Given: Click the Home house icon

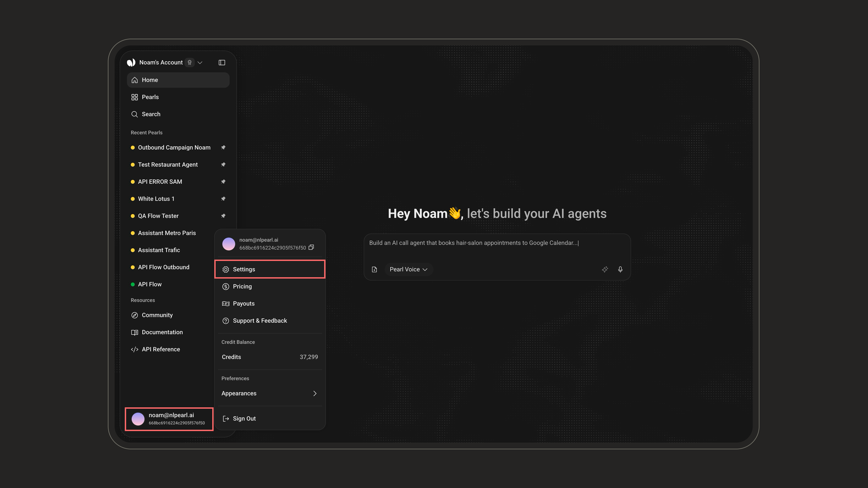Looking at the screenshot, I should tap(134, 80).
